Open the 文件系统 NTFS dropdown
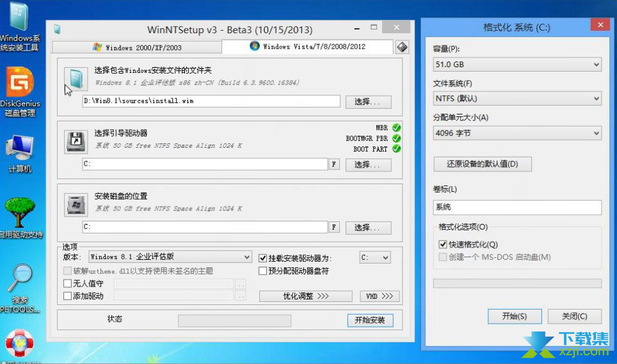 coord(517,99)
